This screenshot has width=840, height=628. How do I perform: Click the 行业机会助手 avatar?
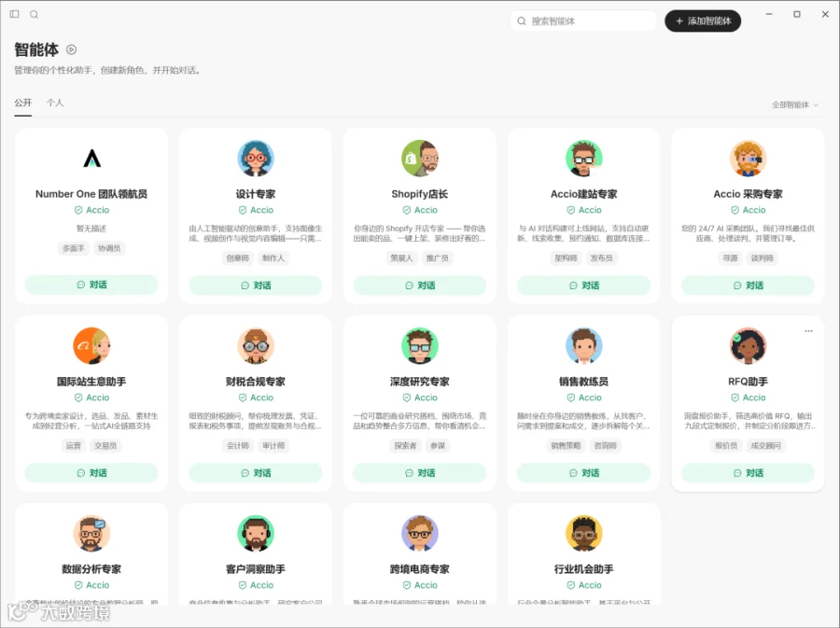tap(584, 533)
